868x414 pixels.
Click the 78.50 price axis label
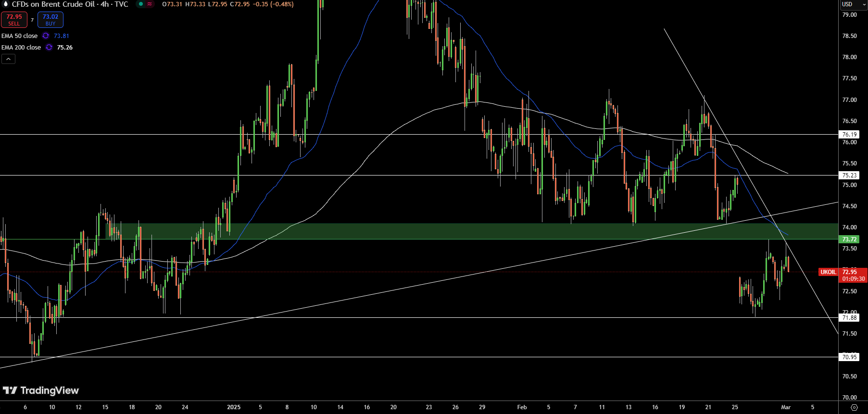tap(850, 36)
